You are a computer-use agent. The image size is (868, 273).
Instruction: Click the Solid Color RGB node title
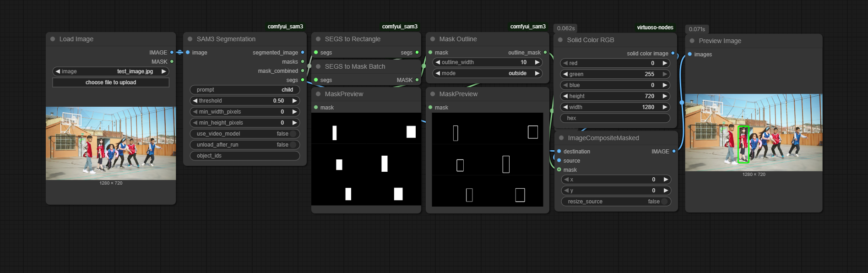[x=591, y=40]
